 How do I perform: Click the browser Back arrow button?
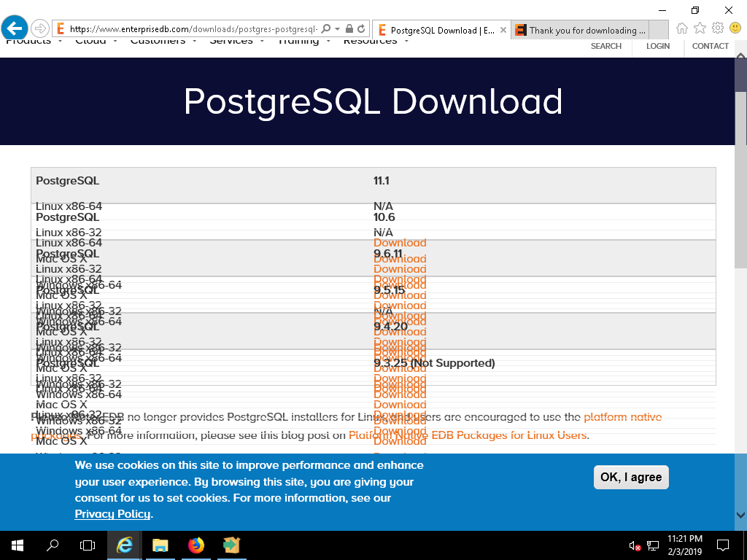pyautogui.click(x=15, y=28)
